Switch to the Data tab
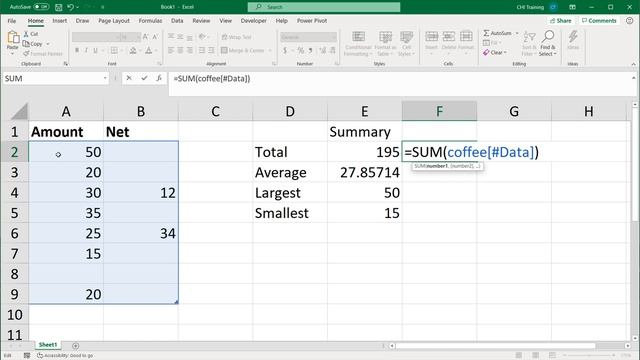The width and height of the screenshot is (640, 360). [x=177, y=21]
